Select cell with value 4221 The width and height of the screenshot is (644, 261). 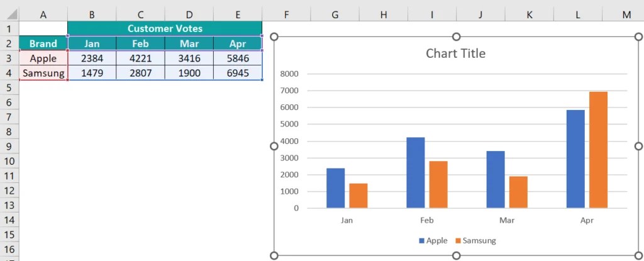tap(140, 58)
